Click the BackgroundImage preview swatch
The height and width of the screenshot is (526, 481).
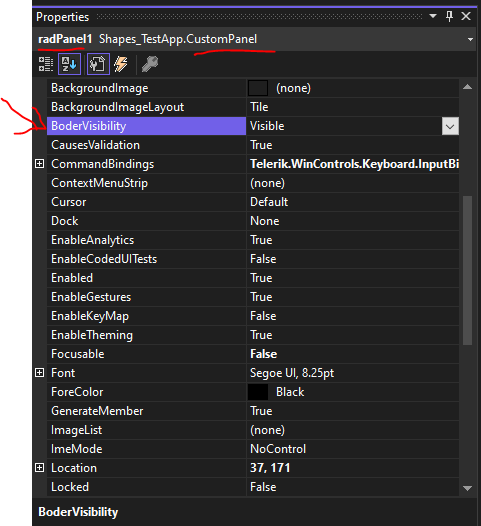point(258,88)
